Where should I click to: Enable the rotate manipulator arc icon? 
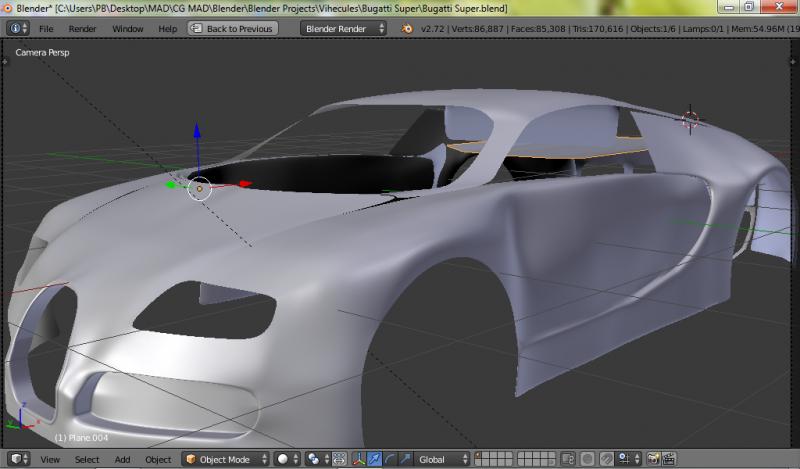[x=389, y=459]
